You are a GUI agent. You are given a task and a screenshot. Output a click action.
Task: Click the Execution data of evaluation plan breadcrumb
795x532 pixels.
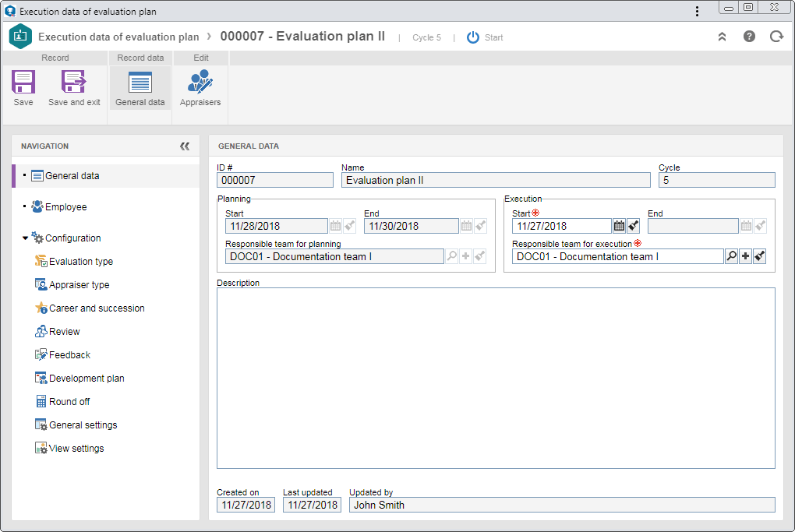[118, 37]
